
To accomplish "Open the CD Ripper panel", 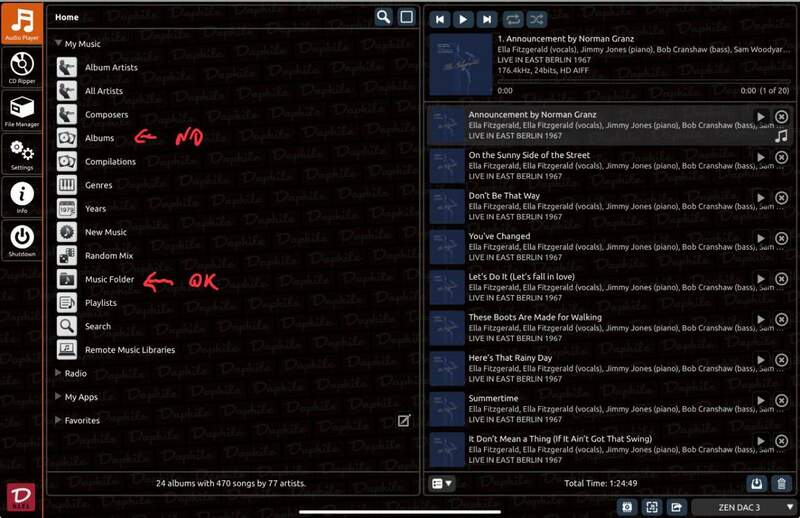I will (21, 67).
